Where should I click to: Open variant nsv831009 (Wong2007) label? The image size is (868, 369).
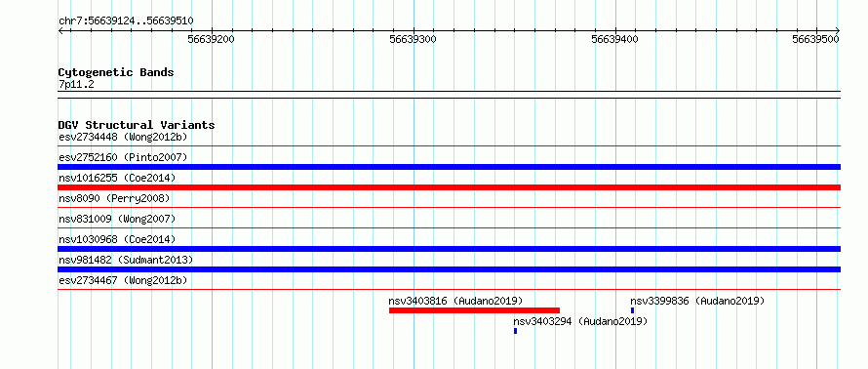(x=117, y=219)
